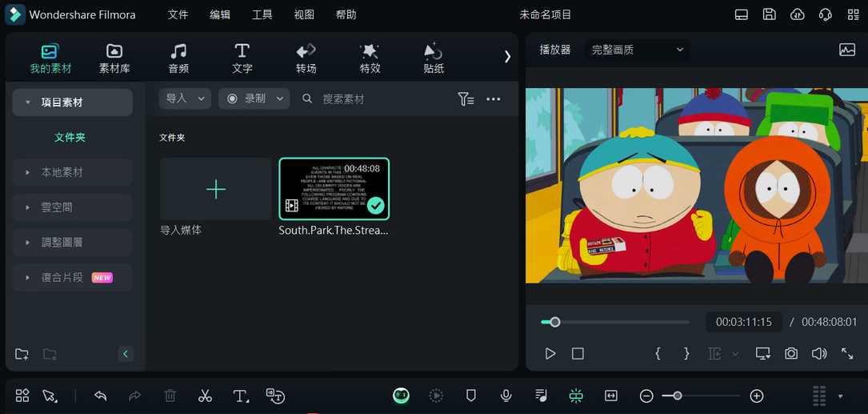This screenshot has height=414, width=868.
Task: Change the layout with the layout icon
Action: (x=742, y=15)
